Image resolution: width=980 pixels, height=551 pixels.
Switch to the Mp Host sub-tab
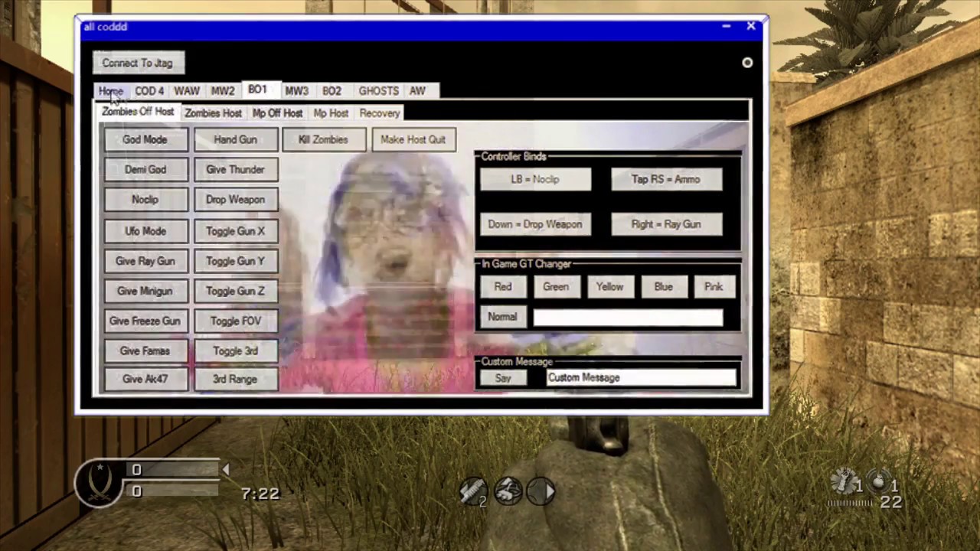pyautogui.click(x=332, y=113)
